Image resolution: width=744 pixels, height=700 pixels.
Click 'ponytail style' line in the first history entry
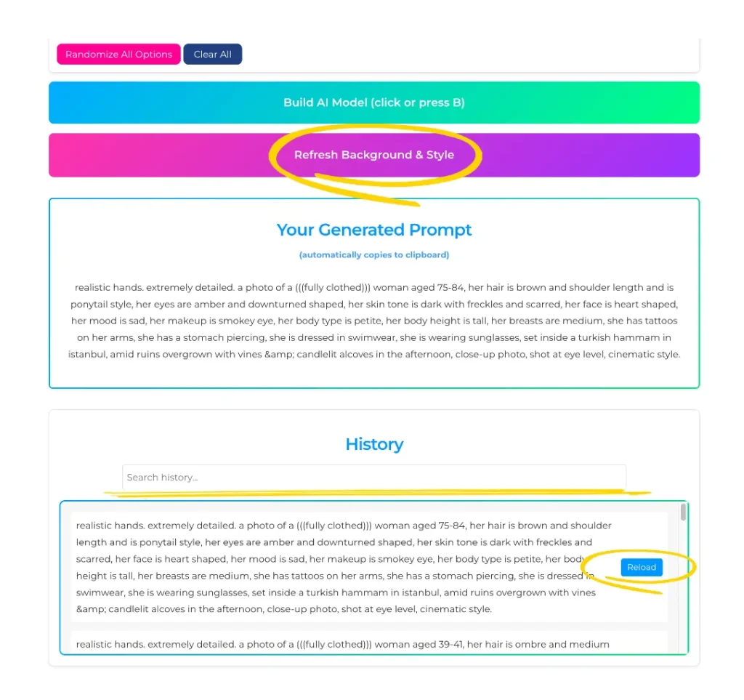(x=334, y=542)
